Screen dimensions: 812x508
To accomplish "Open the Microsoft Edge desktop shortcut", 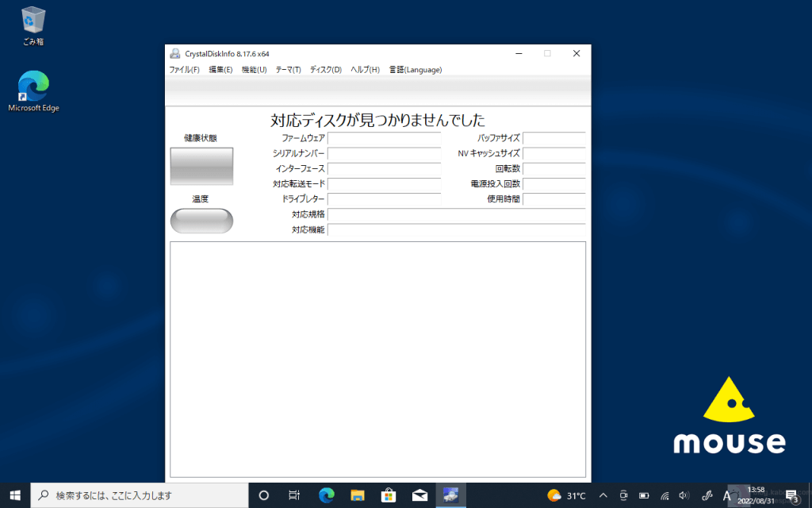I will click(33, 90).
